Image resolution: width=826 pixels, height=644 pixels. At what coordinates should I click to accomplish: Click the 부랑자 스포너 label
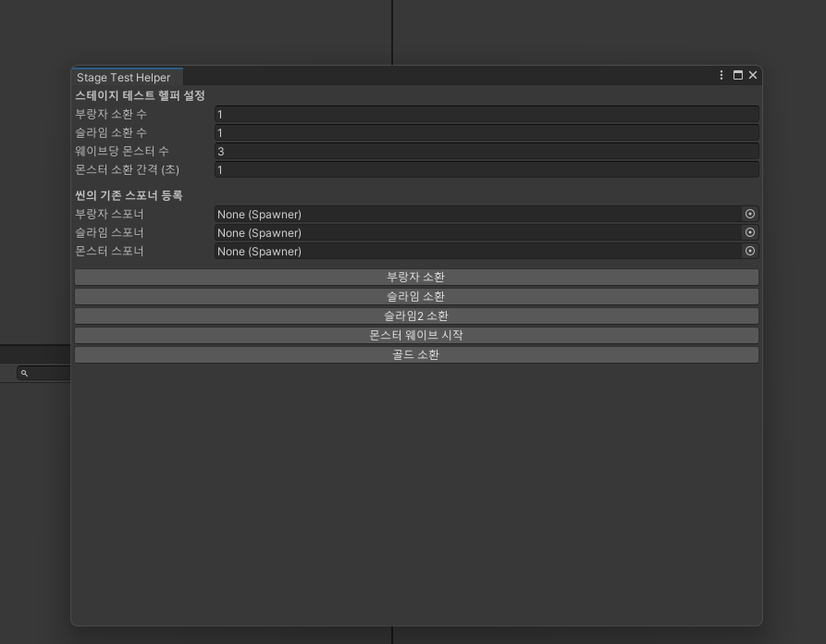pyautogui.click(x=109, y=214)
